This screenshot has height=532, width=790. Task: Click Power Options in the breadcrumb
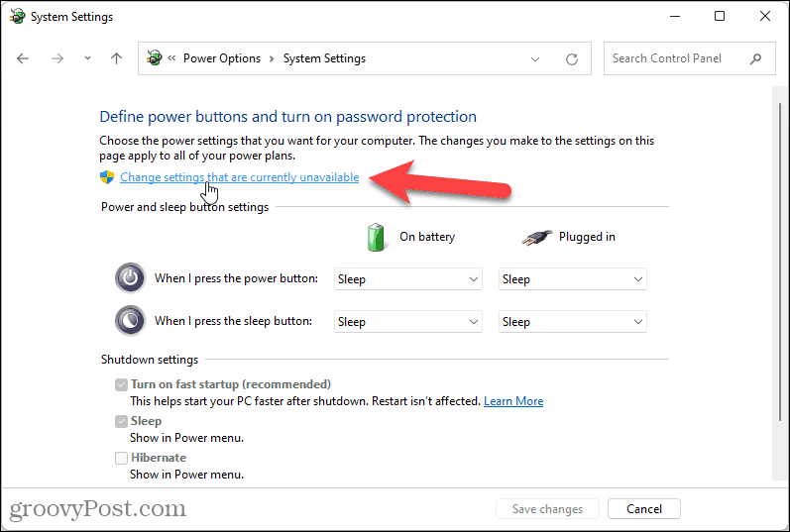click(221, 58)
